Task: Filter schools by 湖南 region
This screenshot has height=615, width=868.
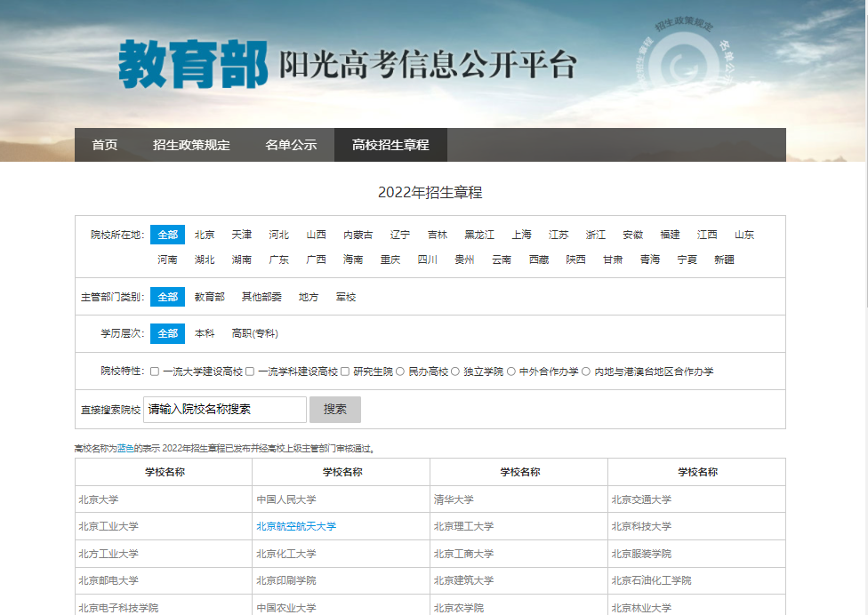Action: point(241,260)
